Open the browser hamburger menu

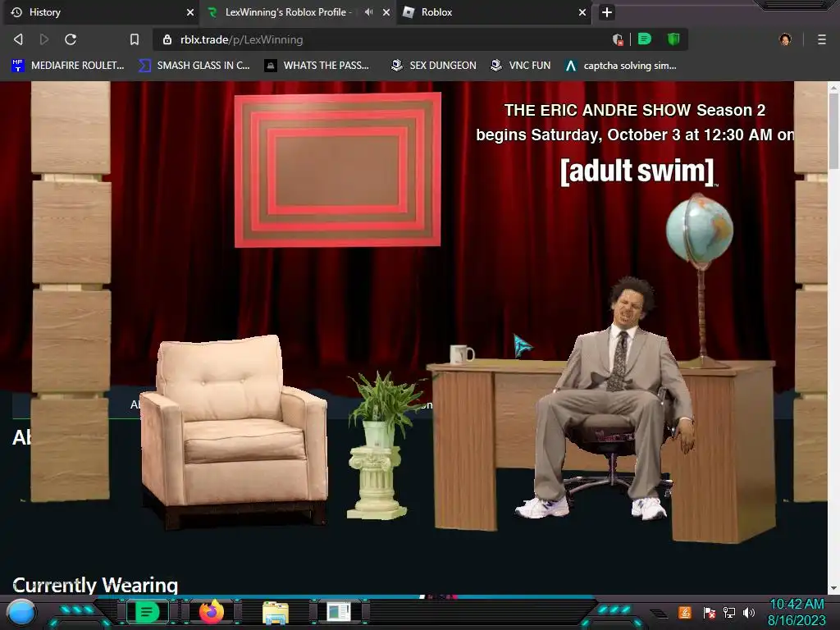[x=822, y=39]
